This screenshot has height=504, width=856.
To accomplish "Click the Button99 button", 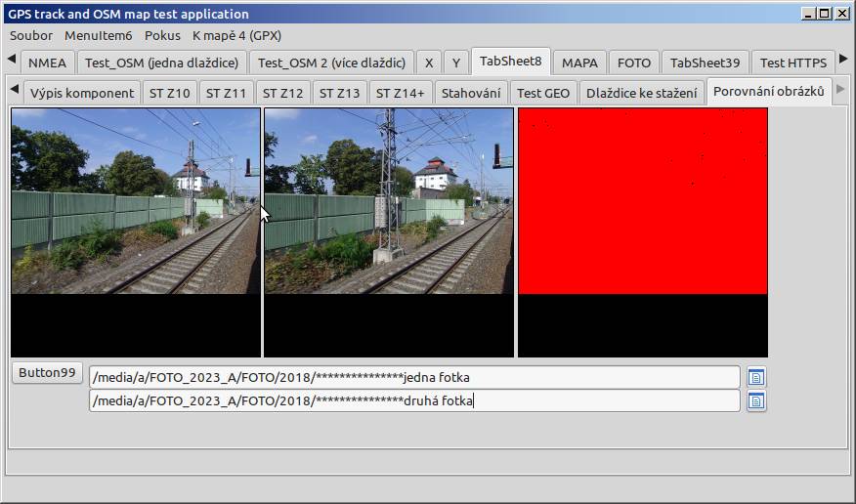I will [x=47, y=373].
